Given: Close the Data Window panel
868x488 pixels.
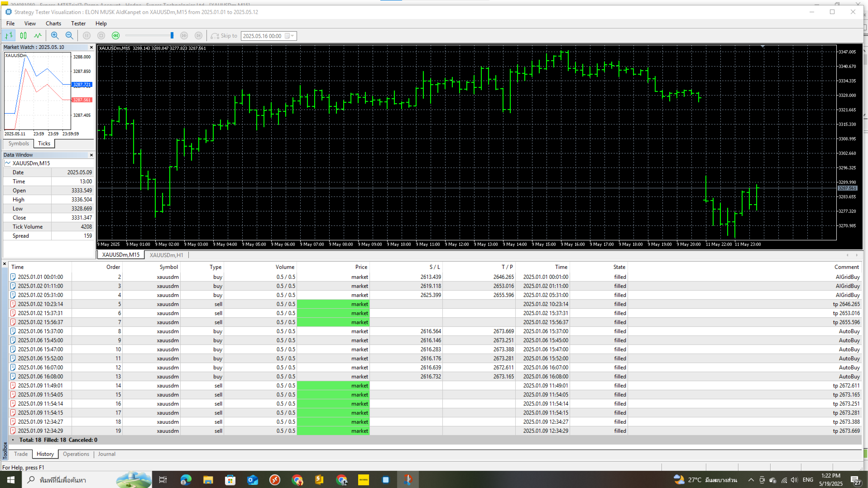Looking at the screenshot, I should tap(91, 155).
